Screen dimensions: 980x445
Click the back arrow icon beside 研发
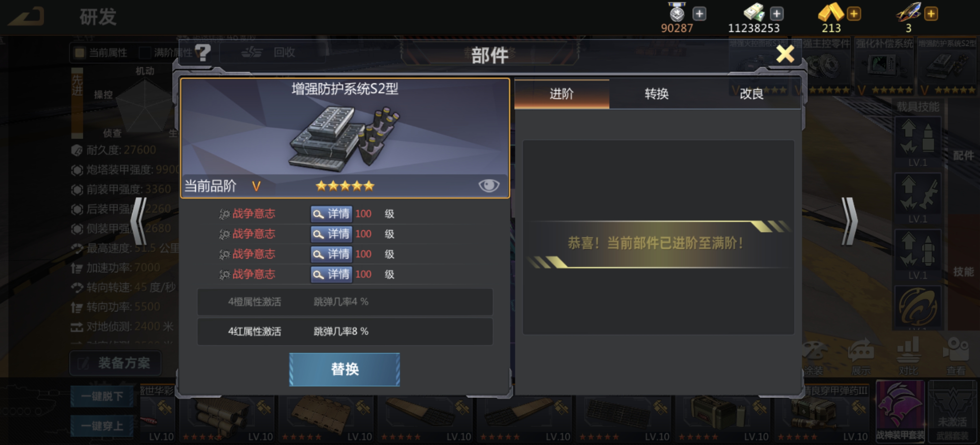click(x=27, y=16)
